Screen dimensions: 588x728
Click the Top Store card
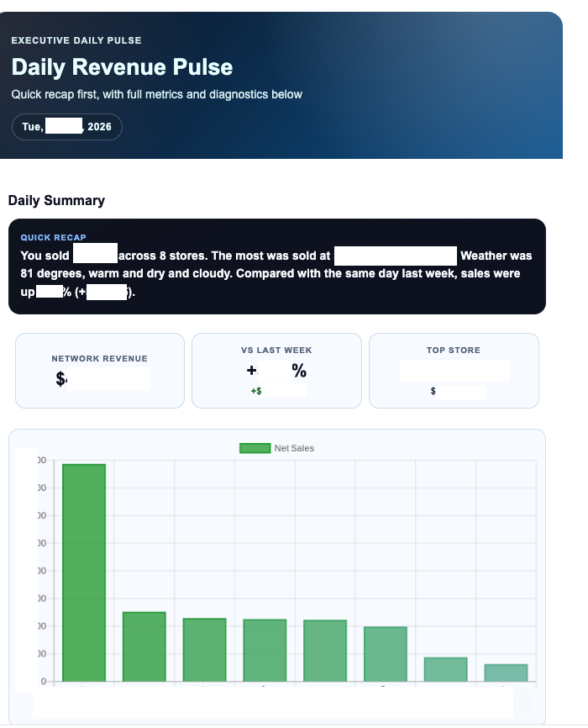tap(454, 371)
